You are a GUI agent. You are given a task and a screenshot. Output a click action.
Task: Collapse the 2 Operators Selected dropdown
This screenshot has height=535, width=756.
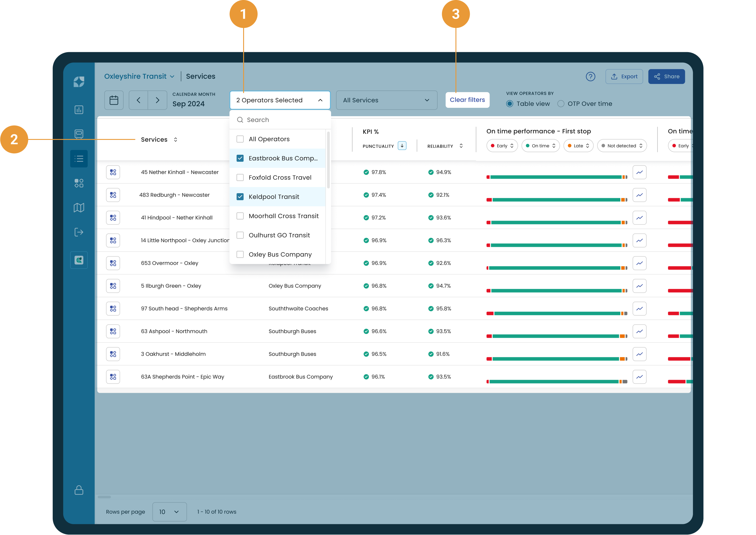pyautogui.click(x=280, y=100)
